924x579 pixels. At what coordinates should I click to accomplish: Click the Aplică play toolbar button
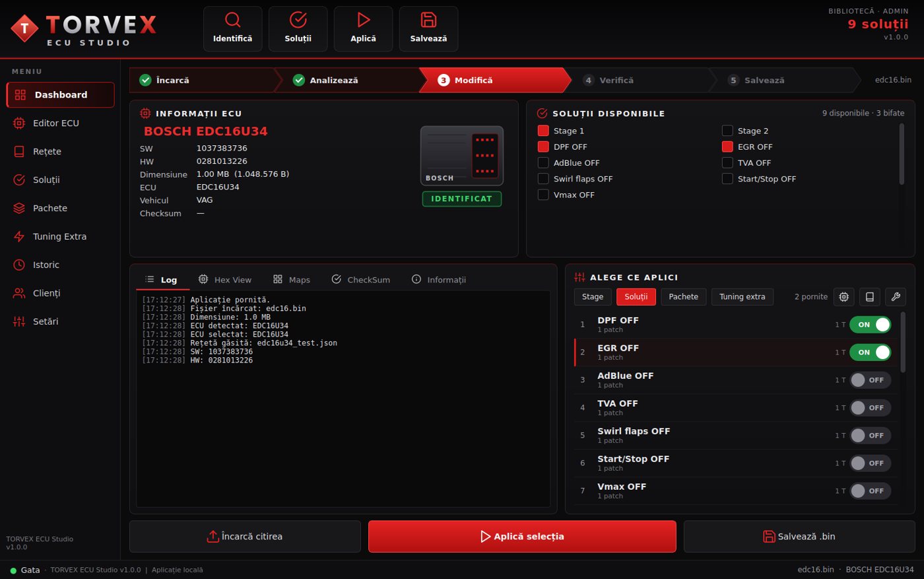(x=363, y=29)
